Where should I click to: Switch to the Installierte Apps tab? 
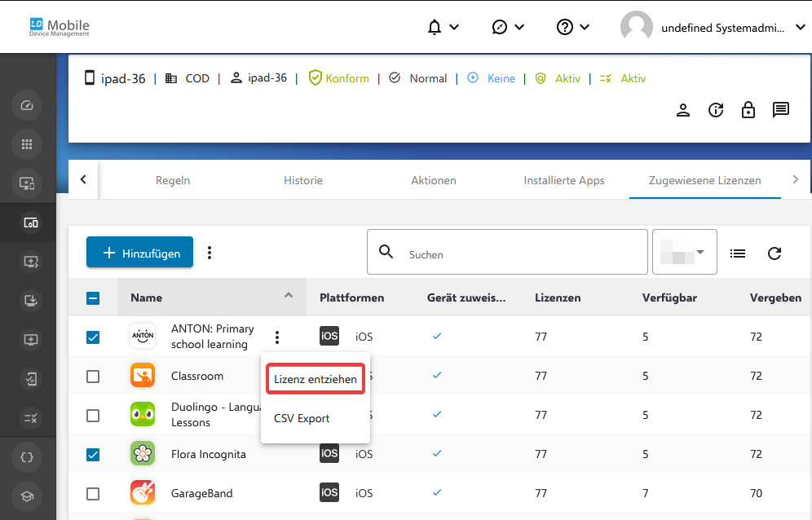(x=564, y=180)
